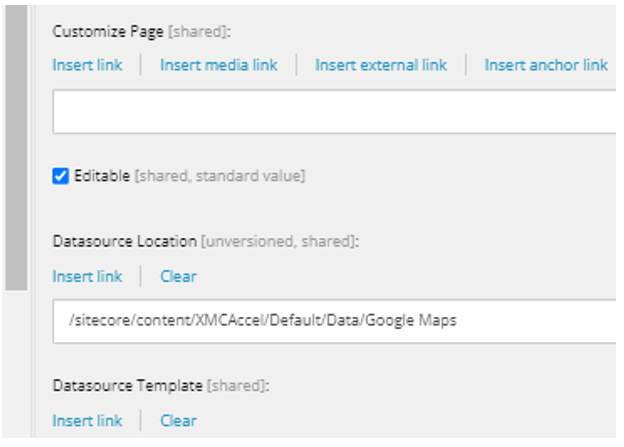Focus the empty Customize Page text field

[x=334, y=112]
